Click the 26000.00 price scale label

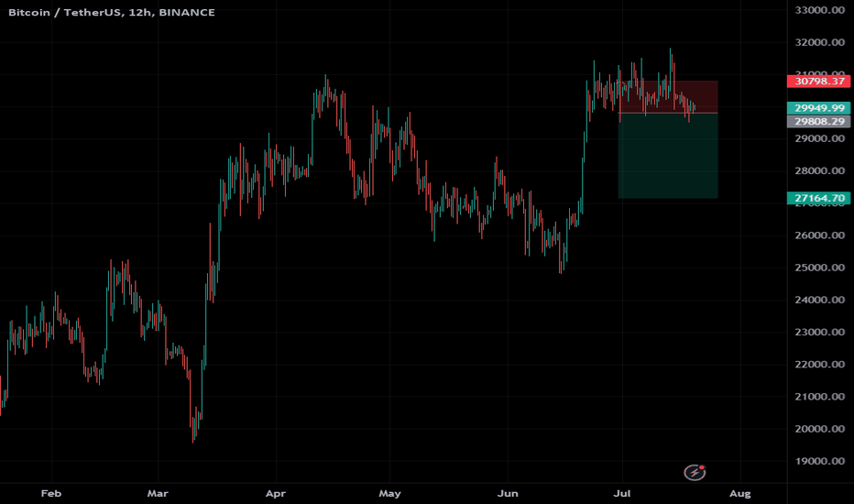tap(820, 236)
